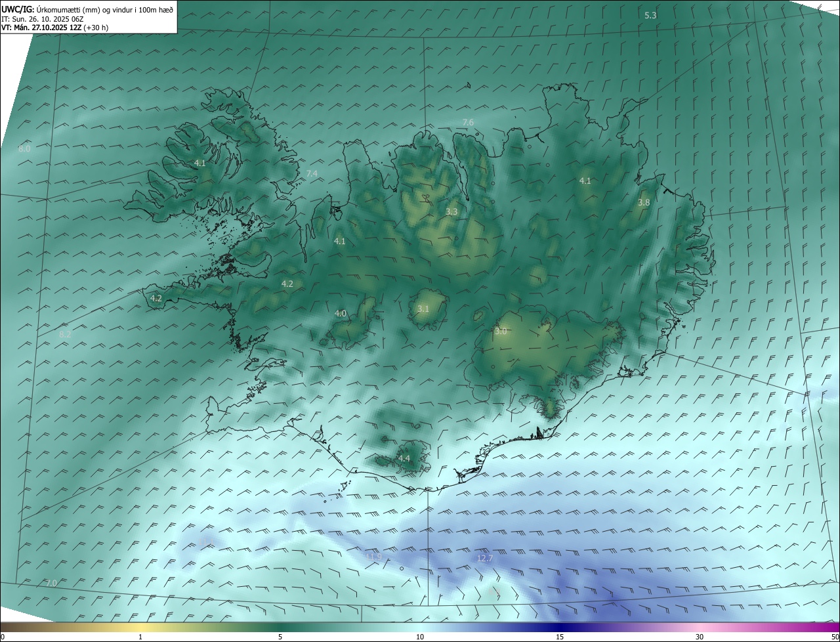Screen dimensions: 840x642
Task: Click the 3.0 value on Vatnajökull glacier
Action: click(x=501, y=332)
